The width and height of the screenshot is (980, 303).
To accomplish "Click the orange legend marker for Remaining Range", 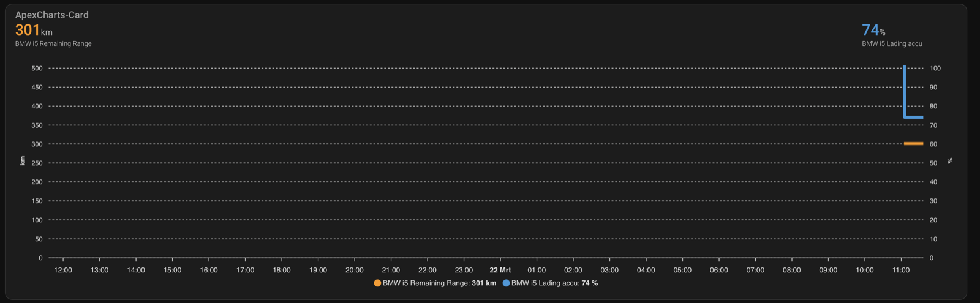I will pyautogui.click(x=377, y=283).
